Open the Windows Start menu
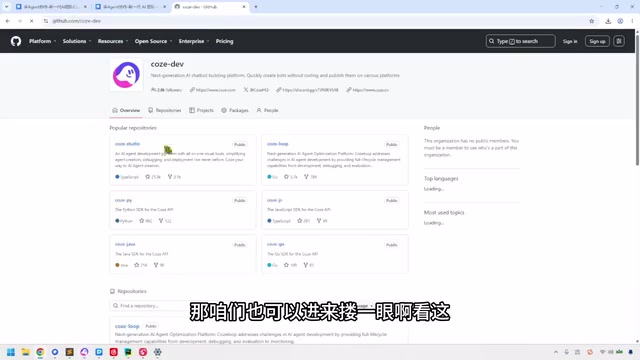640x360 pixels. (x=11, y=352)
